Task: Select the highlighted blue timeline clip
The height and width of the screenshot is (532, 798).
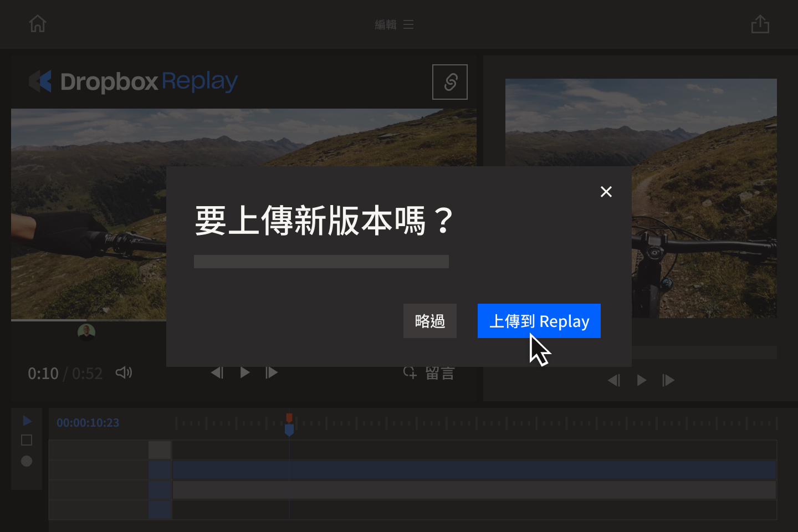Action: click(474, 470)
